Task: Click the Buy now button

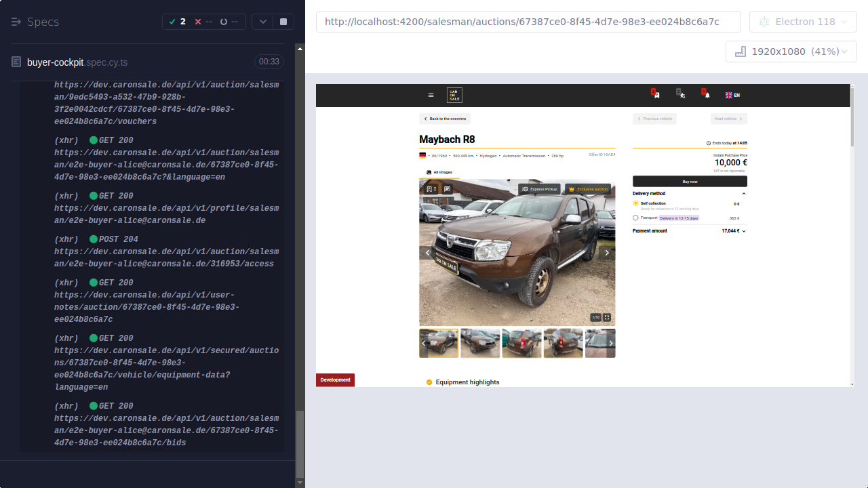Action: click(x=689, y=181)
